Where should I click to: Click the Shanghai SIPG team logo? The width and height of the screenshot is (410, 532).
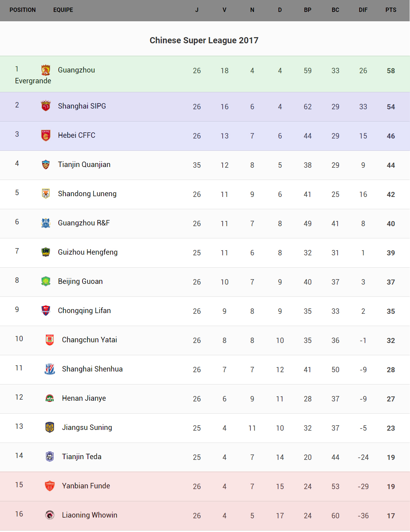coord(46,106)
